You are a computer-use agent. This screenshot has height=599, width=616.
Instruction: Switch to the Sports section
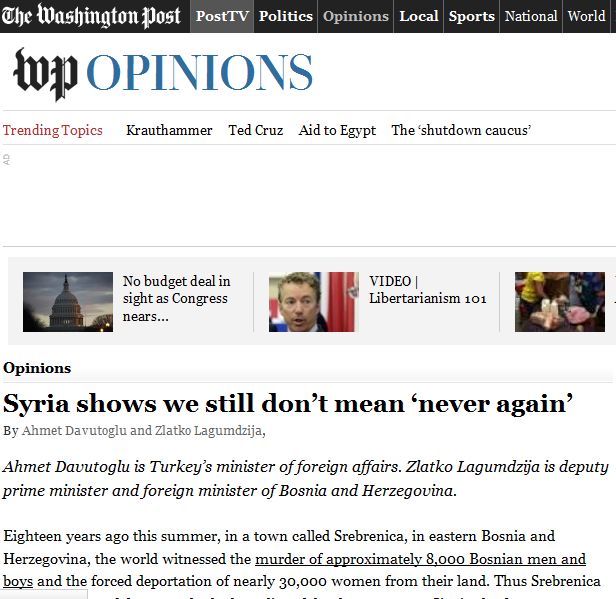[x=471, y=16]
